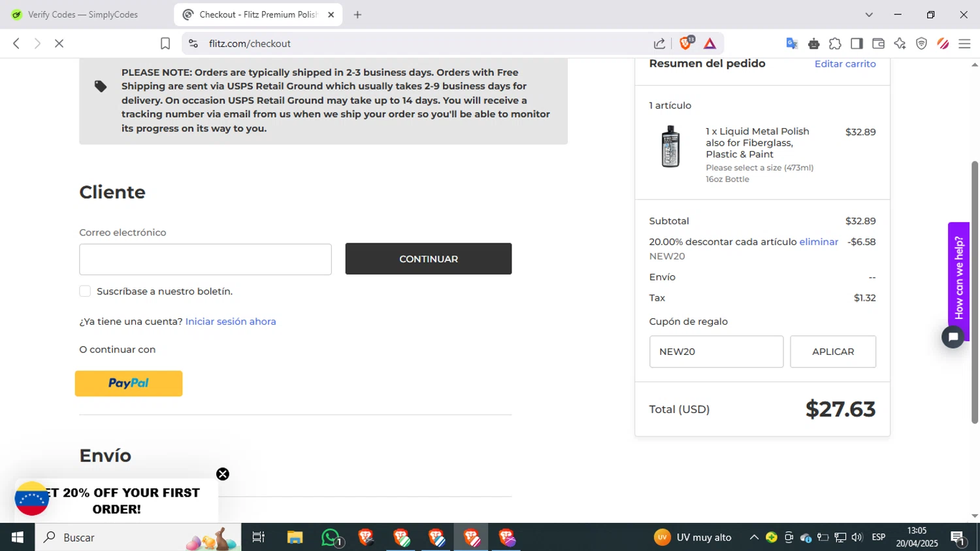
Task: Share this page via share icon
Action: point(659,43)
